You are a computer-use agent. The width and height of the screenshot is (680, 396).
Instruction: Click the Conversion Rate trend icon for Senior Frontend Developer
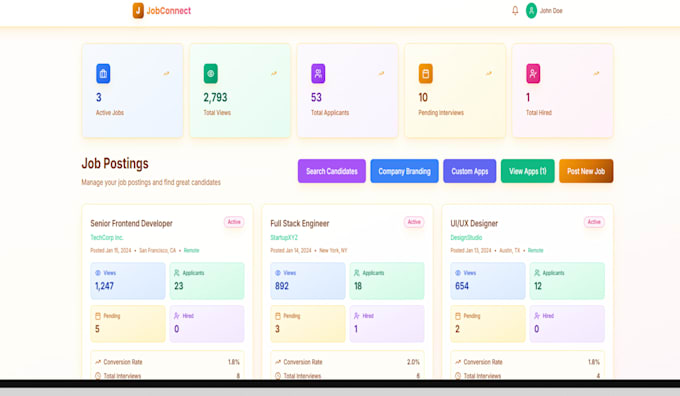[98, 362]
